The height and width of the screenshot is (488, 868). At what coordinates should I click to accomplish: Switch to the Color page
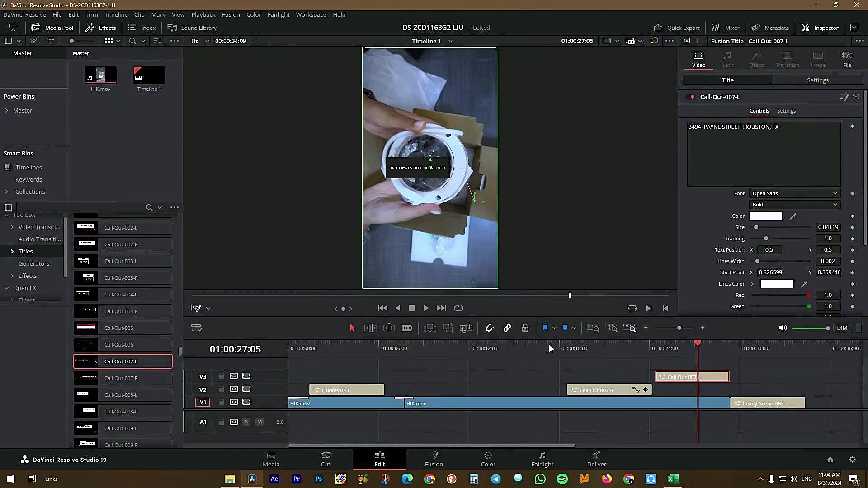(488, 460)
